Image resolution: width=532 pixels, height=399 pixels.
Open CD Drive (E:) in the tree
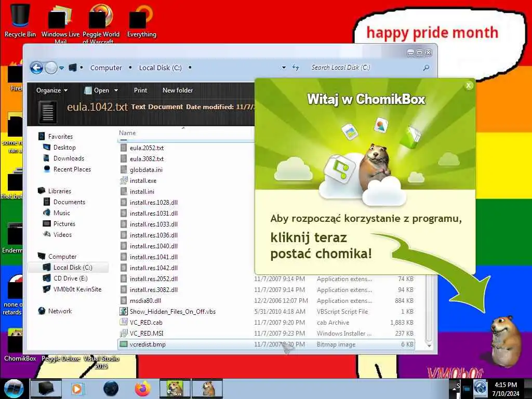point(70,278)
